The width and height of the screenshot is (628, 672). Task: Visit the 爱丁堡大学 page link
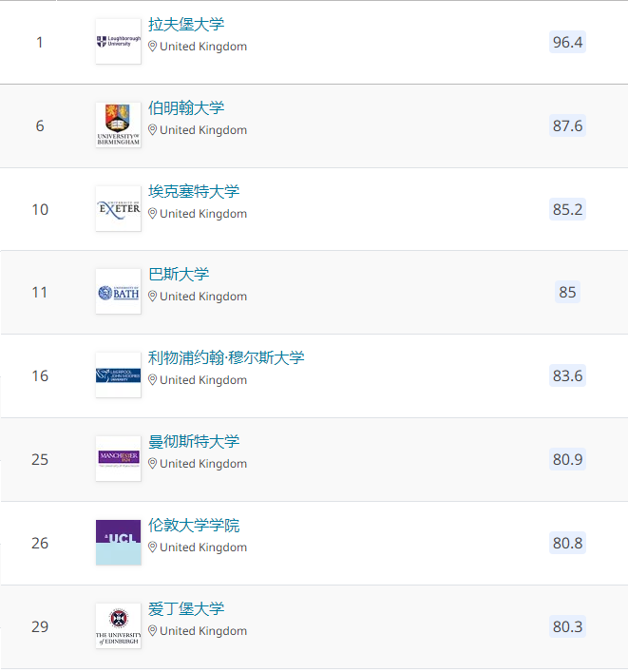point(186,609)
